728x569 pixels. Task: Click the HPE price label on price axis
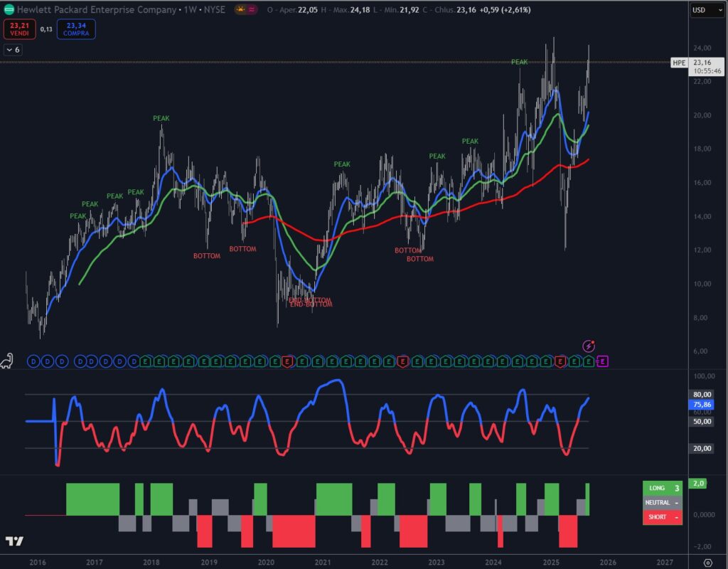click(680, 63)
